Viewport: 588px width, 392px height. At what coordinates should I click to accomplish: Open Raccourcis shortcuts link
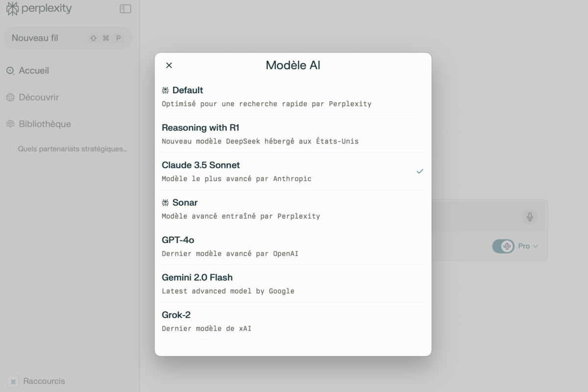pyautogui.click(x=44, y=381)
